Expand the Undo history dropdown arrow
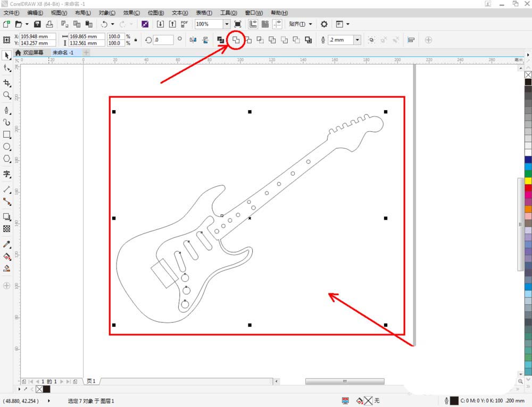The height and width of the screenshot is (407, 532). [113, 24]
